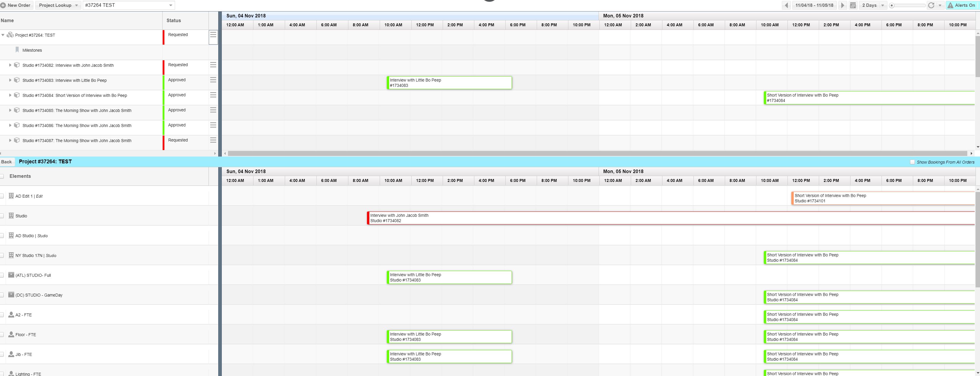
Task: Click the person icon for Floor - FTE
Action: coord(11,334)
